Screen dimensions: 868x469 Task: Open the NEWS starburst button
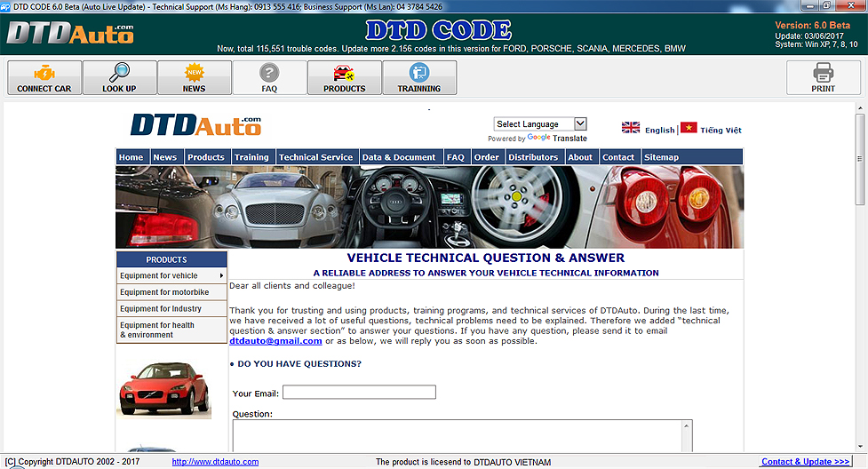tap(195, 77)
